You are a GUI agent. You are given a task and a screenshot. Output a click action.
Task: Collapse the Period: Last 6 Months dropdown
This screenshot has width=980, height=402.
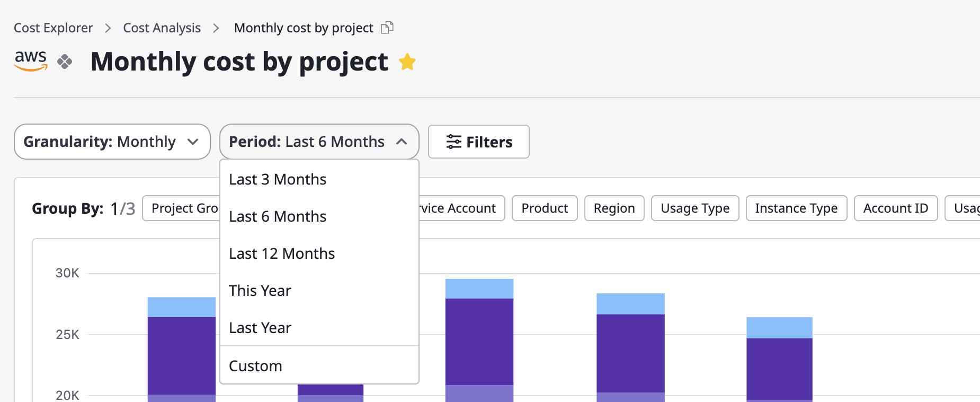(319, 142)
